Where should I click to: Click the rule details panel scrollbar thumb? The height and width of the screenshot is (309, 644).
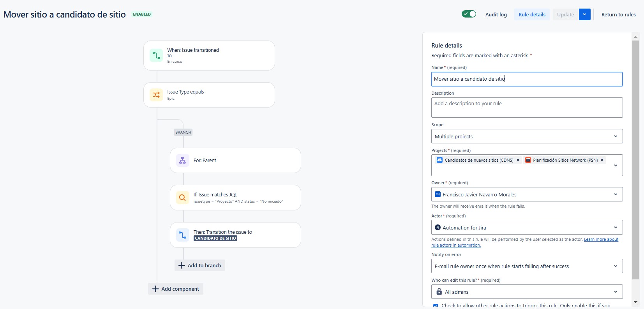tap(635, 160)
